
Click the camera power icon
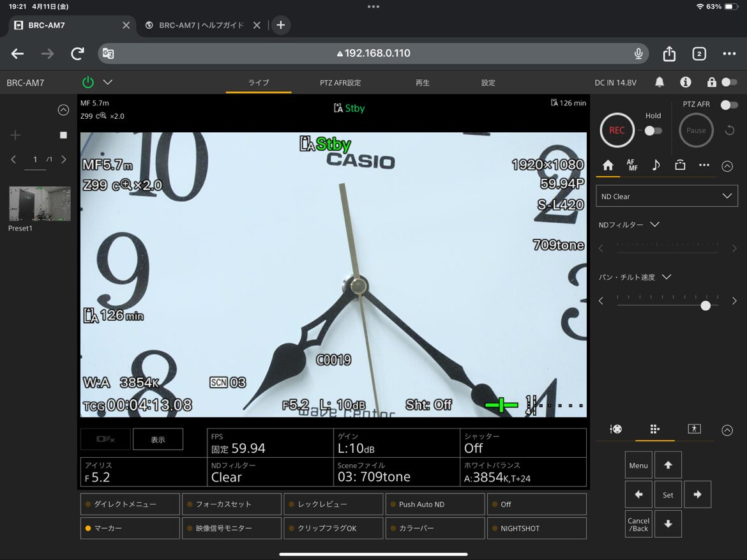(88, 82)
